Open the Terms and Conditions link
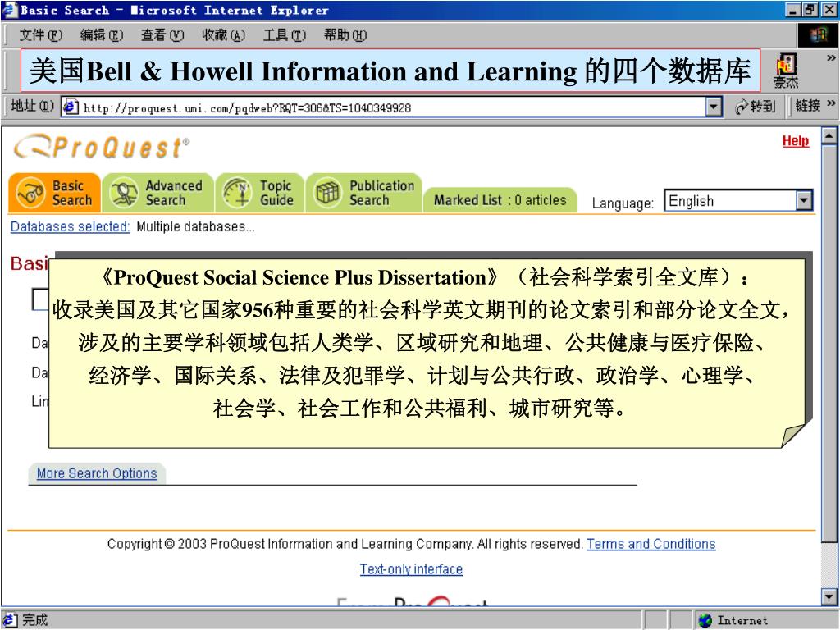Image resolution: width=840 pixels, height=630 pixels. pos(651,544)
